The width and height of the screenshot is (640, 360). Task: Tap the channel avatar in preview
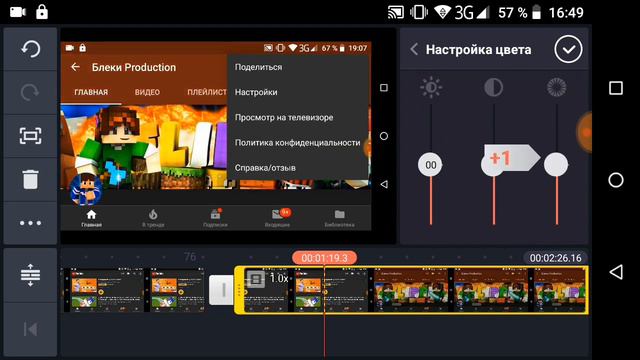[x=86, y=189]
